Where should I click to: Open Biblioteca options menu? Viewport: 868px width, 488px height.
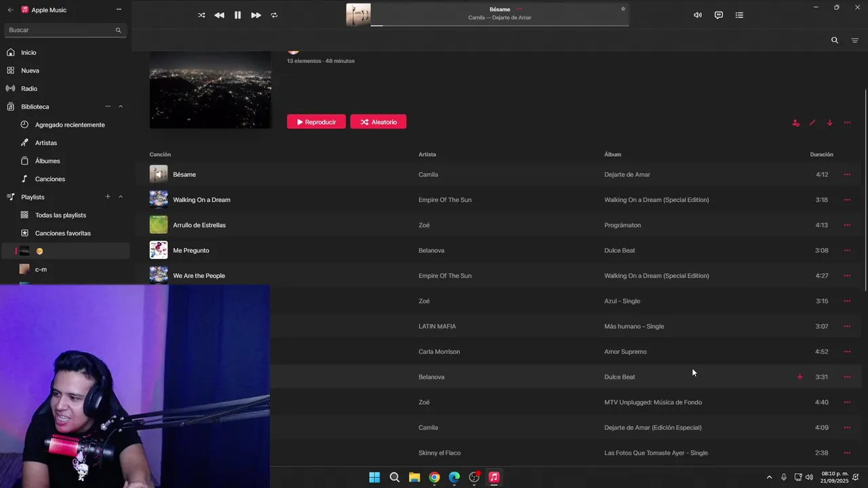pyautogui.click(x=108, y=106)
